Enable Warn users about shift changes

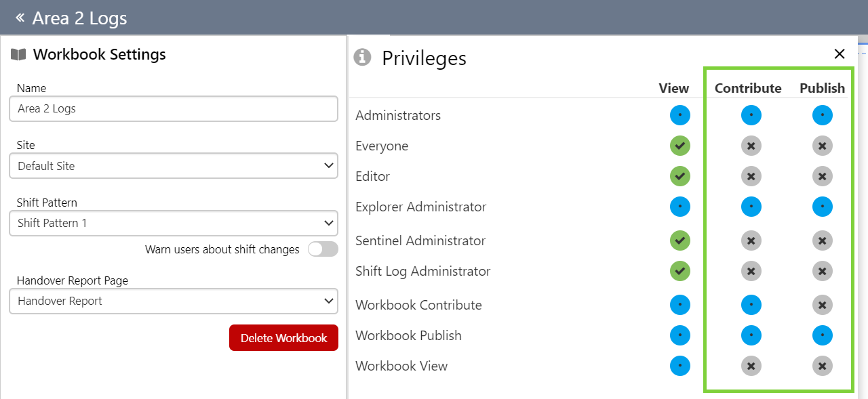pyautogui.click(x=322, y=249)
